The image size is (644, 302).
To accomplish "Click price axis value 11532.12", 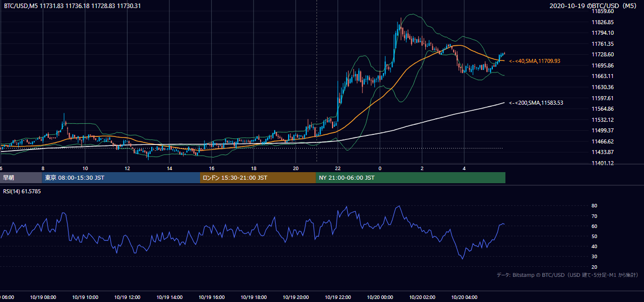I will [603, 120].
